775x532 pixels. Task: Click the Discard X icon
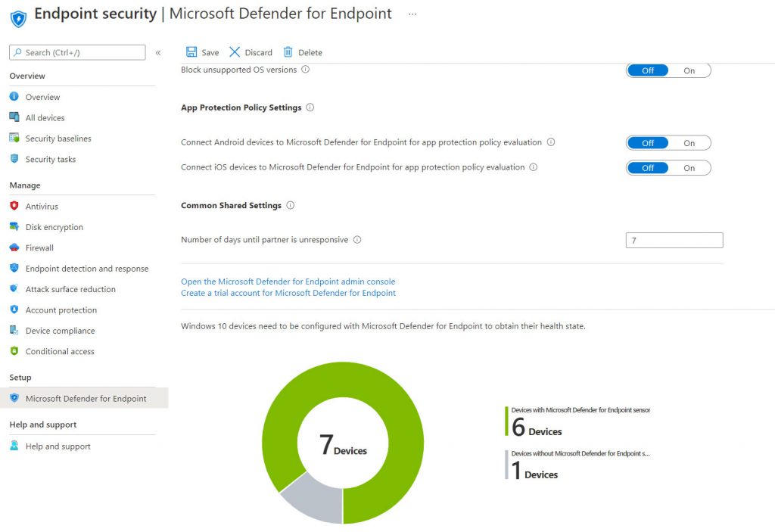tap(235, 52)
